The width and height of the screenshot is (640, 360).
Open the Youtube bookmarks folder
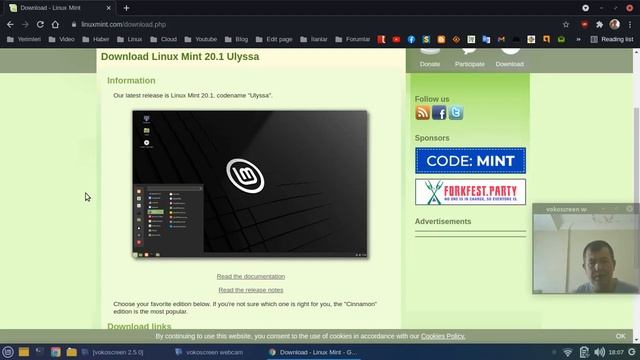click(200, 39)
